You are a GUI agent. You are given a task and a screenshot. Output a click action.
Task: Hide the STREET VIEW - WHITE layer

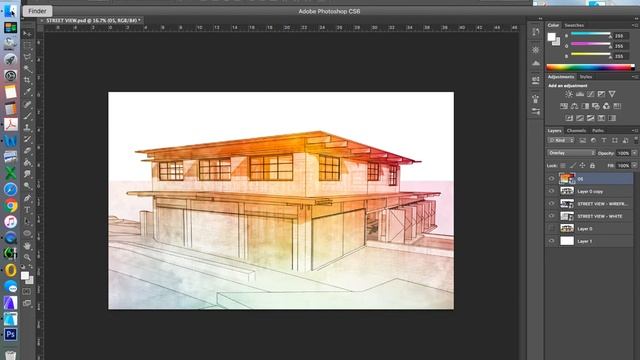[551, 216]
